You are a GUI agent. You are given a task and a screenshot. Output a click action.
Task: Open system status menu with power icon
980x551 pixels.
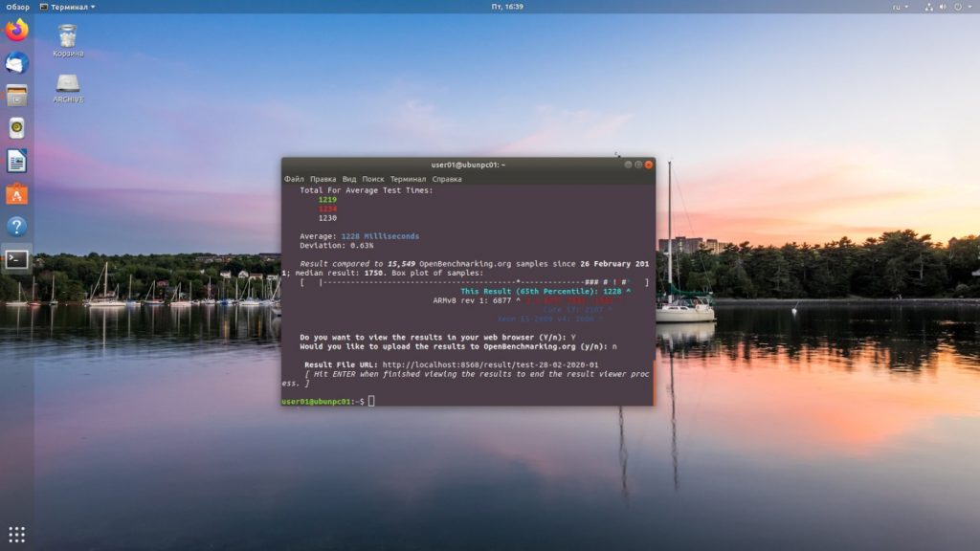957,7
